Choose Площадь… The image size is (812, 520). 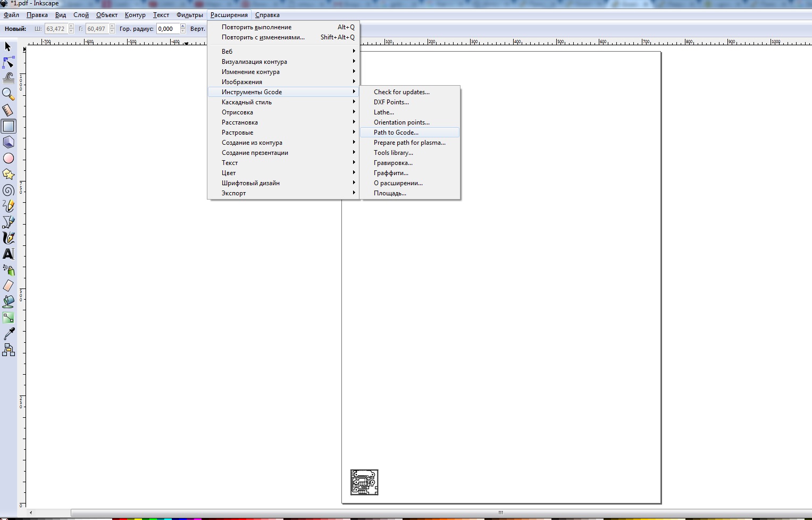pos(410,193)
